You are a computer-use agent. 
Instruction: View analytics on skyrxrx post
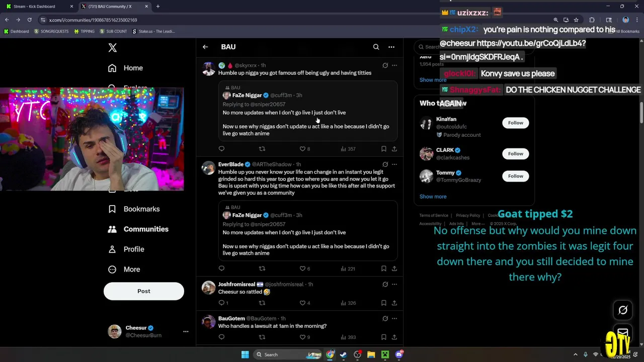click(x=348, y=149)
